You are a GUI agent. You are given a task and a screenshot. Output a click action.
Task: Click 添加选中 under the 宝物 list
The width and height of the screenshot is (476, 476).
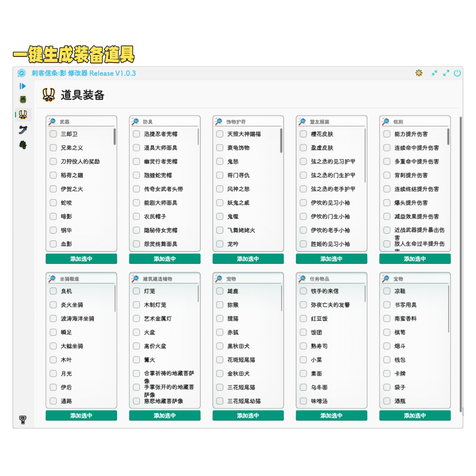(415, 416)
